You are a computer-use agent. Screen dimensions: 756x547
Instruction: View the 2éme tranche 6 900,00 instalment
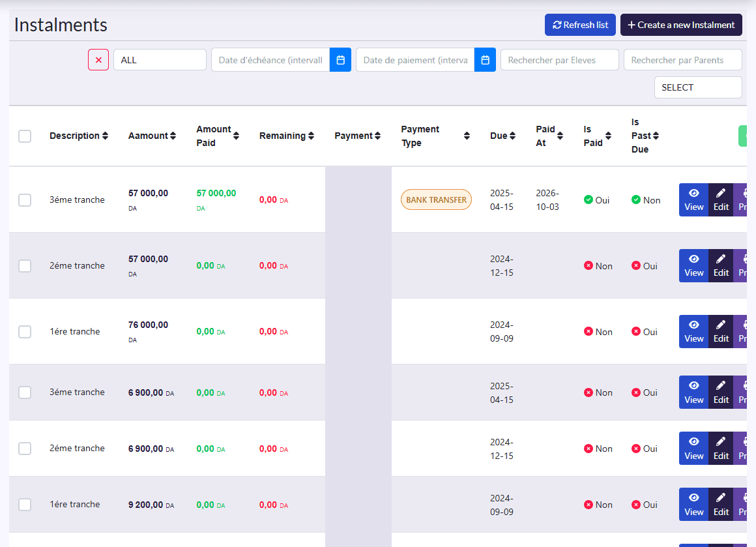[694, 449]
